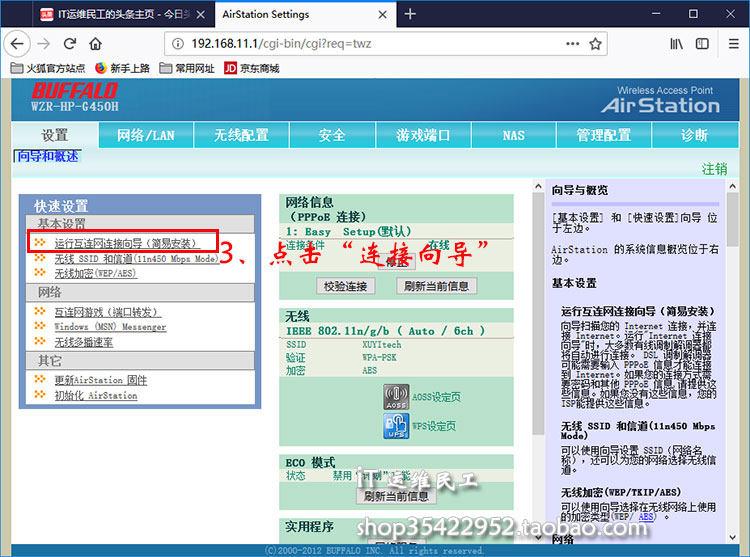Image resolution: width=750 pixels, height=557 pixels.
Task: Click the help pane scrollbar up arrow
Action: [x=732, y=186]
